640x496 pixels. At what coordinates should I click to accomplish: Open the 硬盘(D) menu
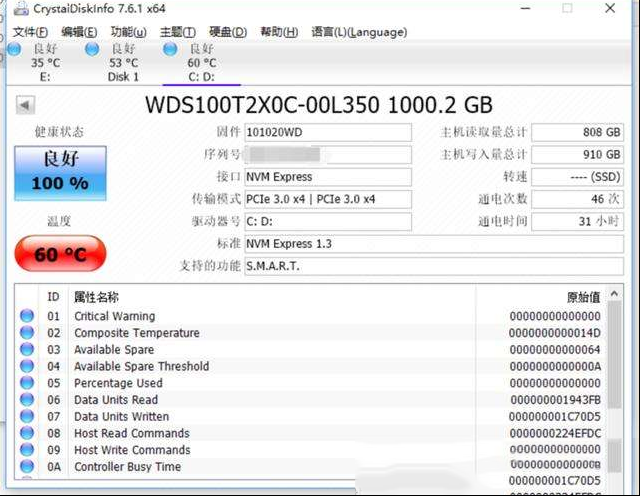228,32
